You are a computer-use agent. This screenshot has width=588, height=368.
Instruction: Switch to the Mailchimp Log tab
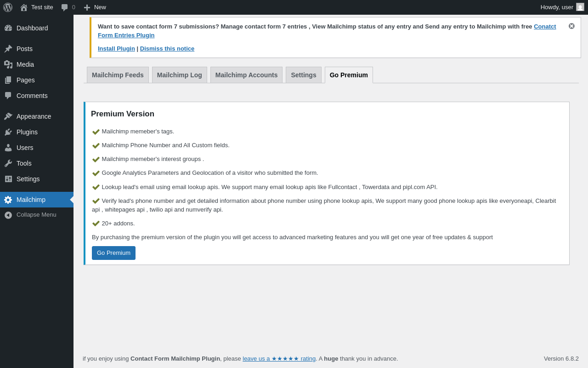[x=180, y=75]
